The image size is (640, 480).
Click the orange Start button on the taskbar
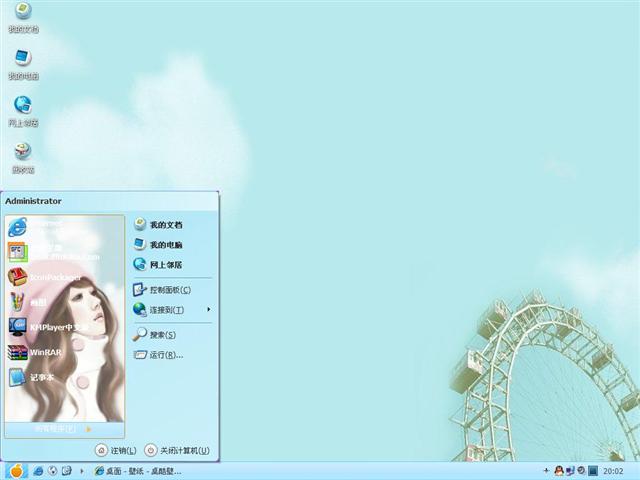[x=16, y=471]
